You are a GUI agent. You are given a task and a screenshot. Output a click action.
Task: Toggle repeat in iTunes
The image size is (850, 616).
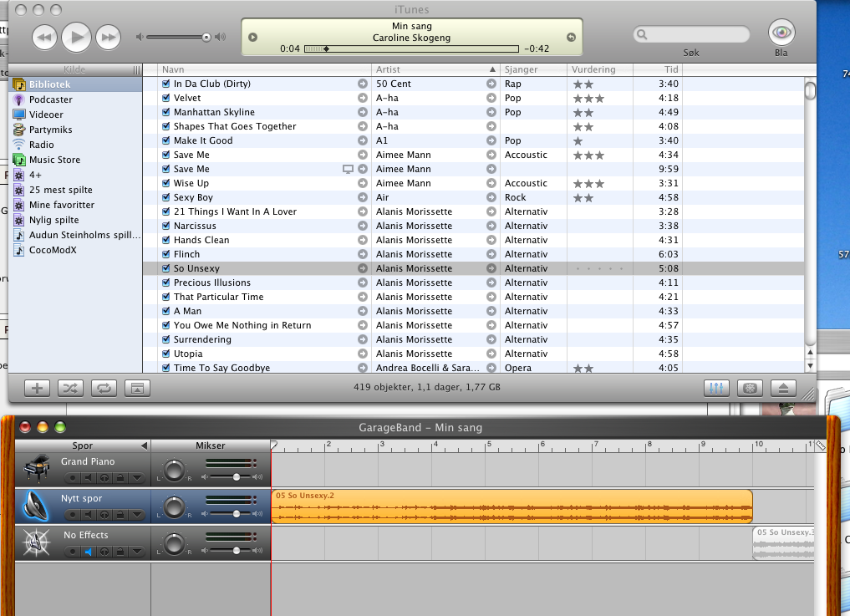104,388
